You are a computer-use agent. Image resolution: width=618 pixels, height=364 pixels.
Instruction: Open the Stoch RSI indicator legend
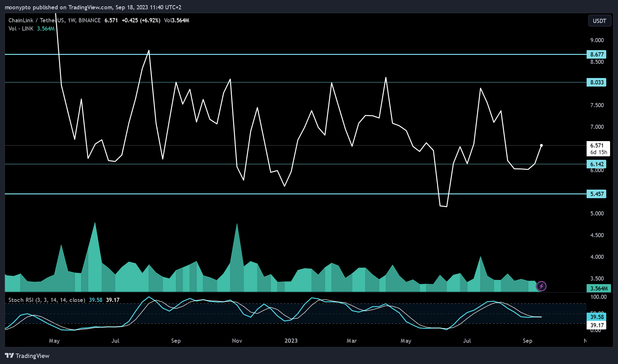[47, 300]
